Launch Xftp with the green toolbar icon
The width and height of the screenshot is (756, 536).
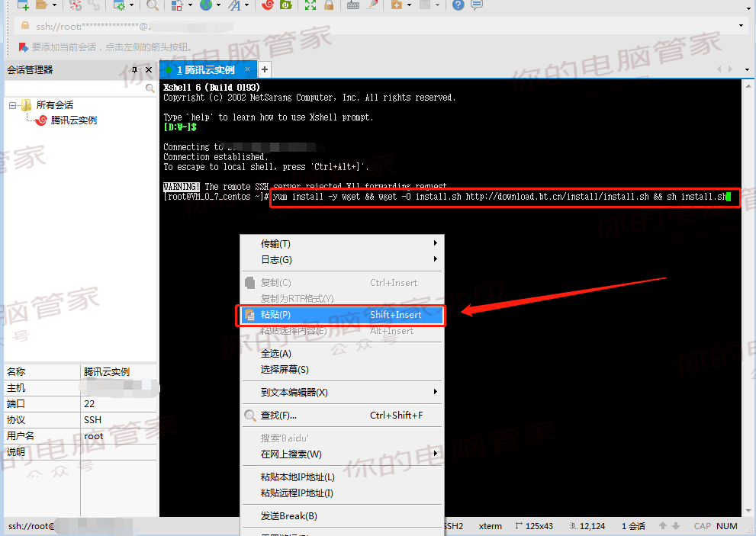click(286, 5)
